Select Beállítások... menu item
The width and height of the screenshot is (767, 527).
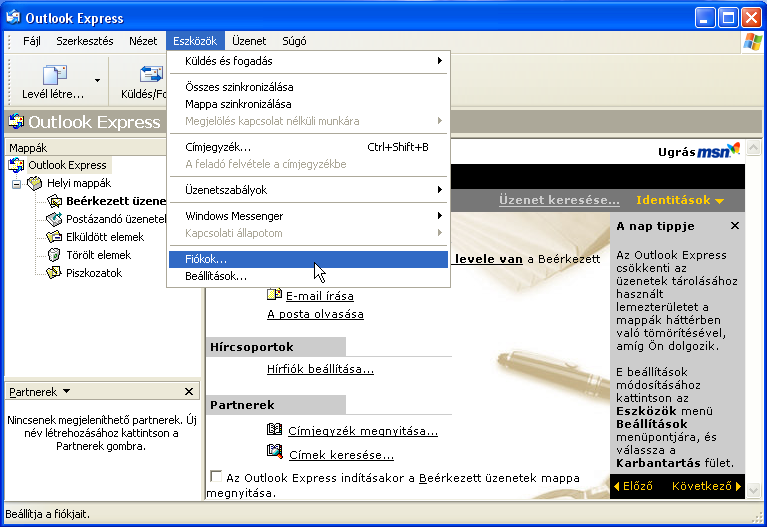(308, 276)
